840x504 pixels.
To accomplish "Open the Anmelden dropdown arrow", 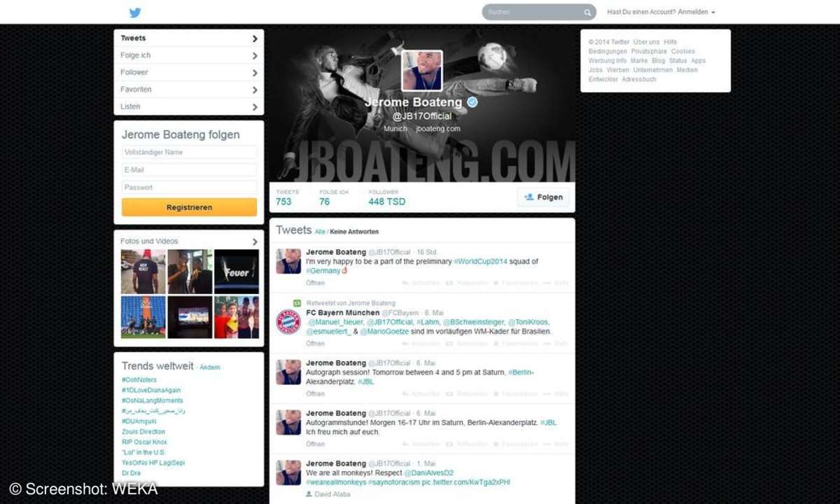I will 714,12.
